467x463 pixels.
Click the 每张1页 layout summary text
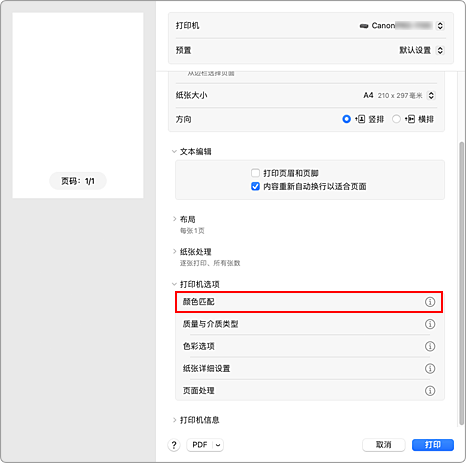192,231
